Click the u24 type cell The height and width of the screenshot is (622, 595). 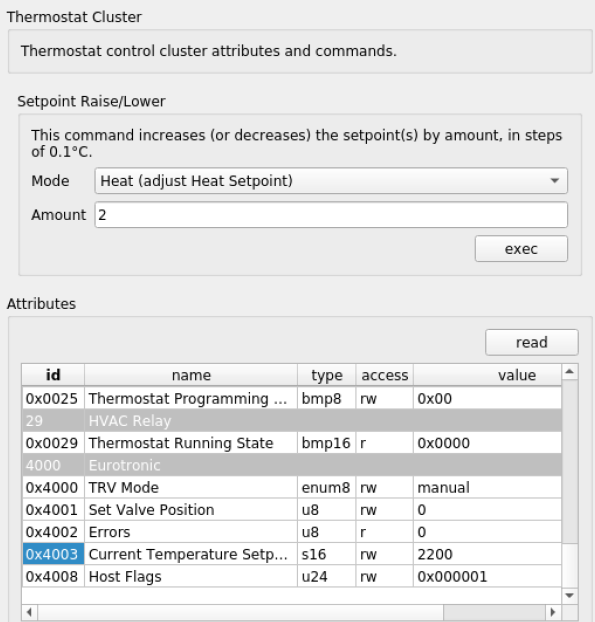point(326,576)
